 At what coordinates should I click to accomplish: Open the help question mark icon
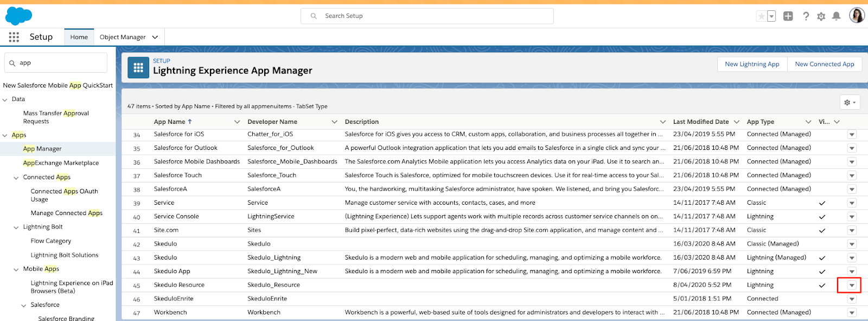click(x=806, y=16)
